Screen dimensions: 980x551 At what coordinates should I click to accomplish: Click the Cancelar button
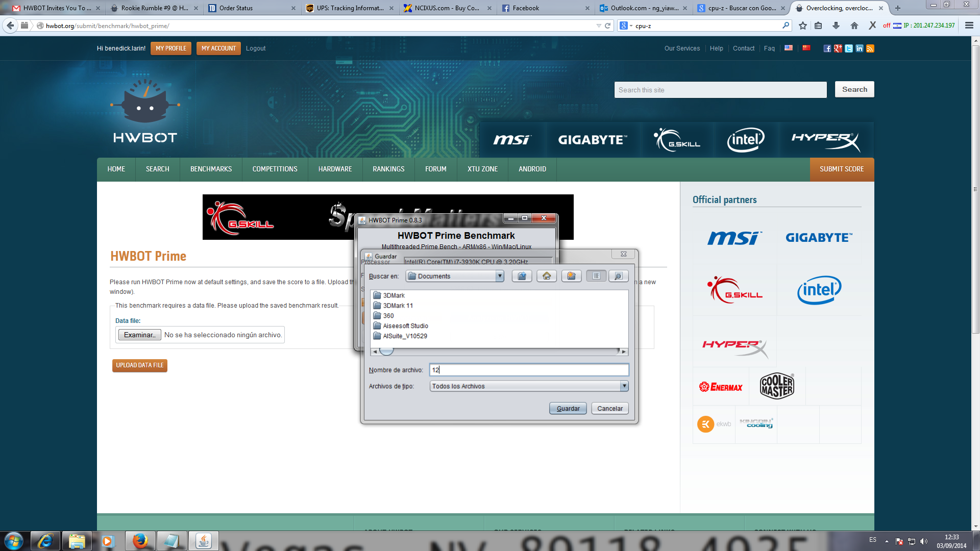610,409
